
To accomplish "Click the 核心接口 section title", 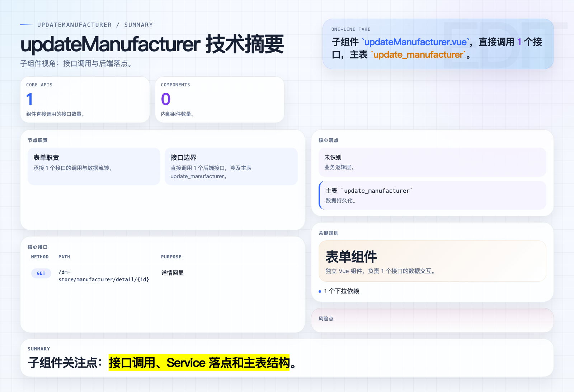I will click(38, 247).
